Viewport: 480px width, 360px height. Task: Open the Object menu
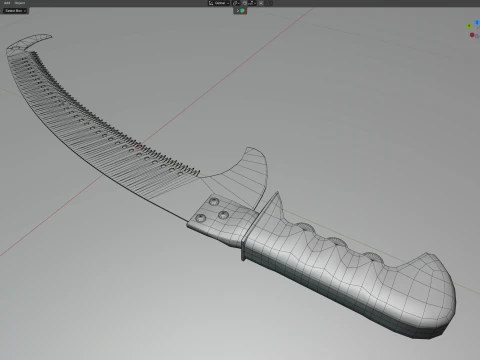click(20, 3)
